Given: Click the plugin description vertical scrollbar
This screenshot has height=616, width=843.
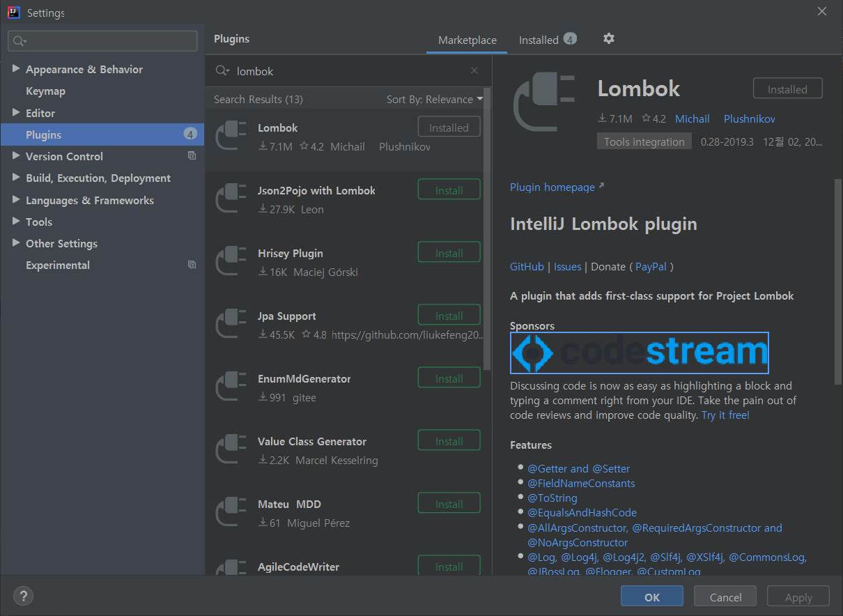Looking at the screenshot, I should (x=838, y=282).
